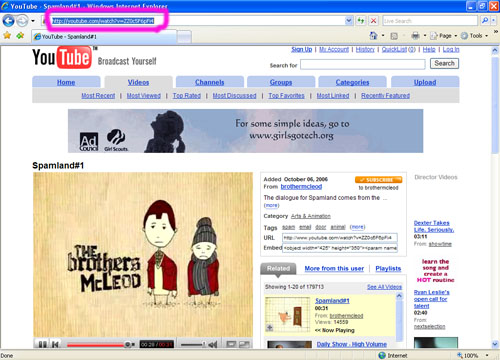
Task: Open the Categories tab
Action: click(x=352, y=82)
